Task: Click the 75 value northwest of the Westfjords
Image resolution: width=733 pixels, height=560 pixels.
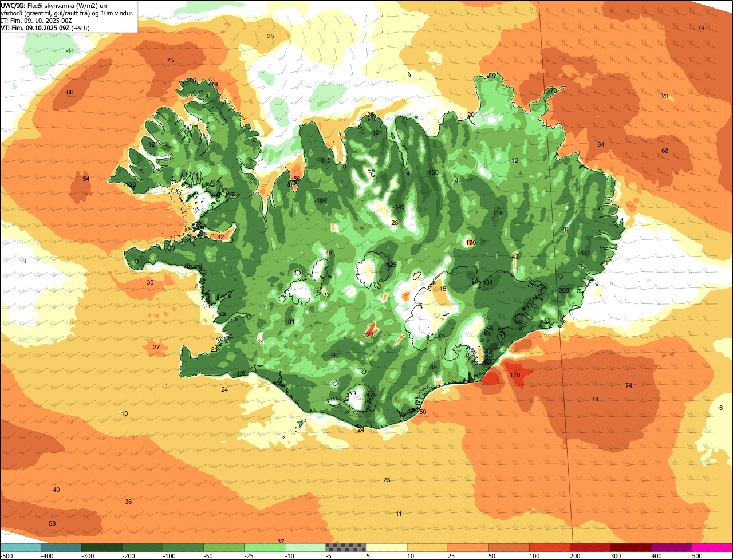Action: 170,61
